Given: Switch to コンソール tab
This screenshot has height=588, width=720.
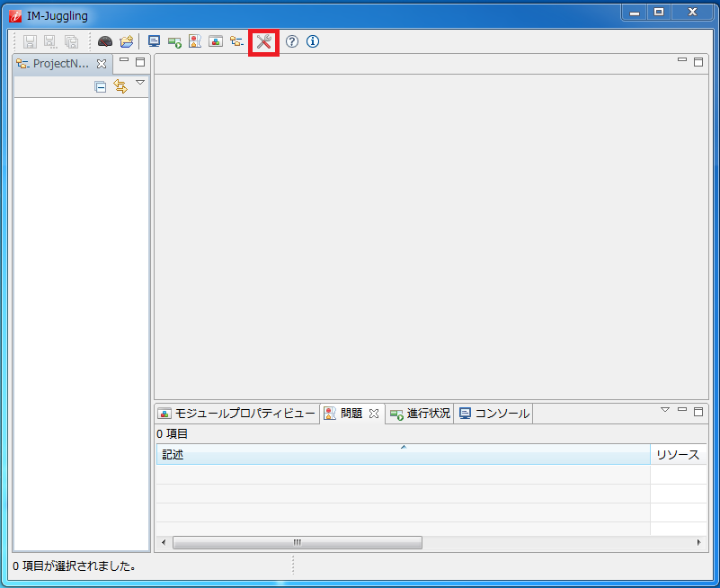Looking at the screenshot, I should 493,414.
